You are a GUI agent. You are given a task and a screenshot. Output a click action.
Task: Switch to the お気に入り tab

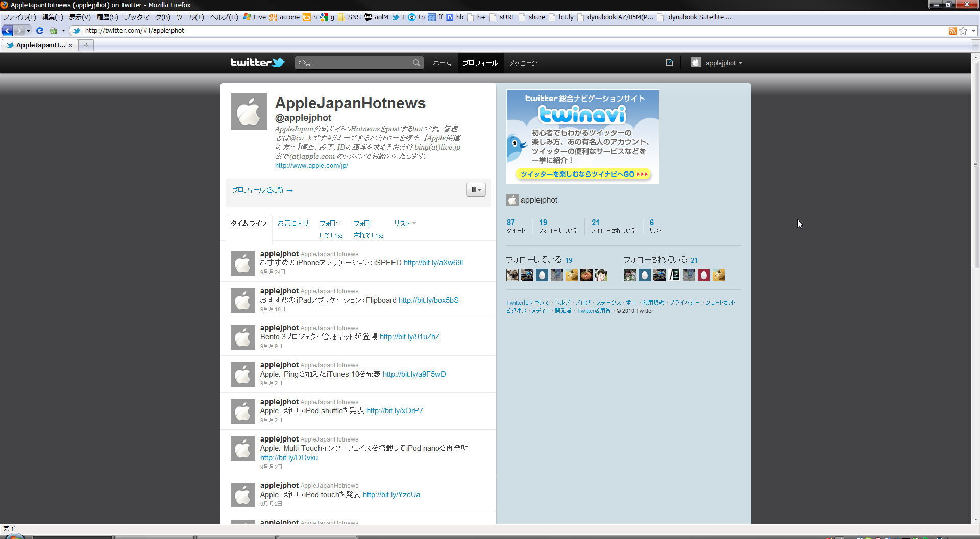293,223
